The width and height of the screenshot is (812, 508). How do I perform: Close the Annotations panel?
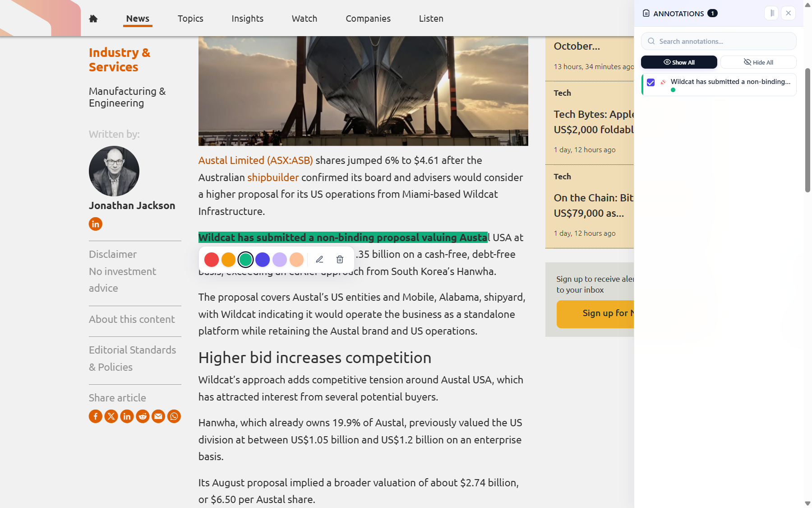coord(789,13)
